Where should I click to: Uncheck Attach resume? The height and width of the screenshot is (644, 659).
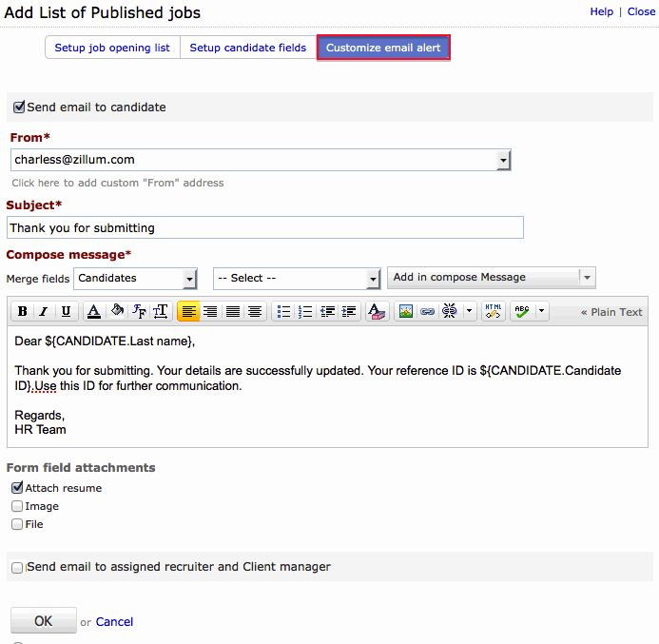[x=17, y=488]
